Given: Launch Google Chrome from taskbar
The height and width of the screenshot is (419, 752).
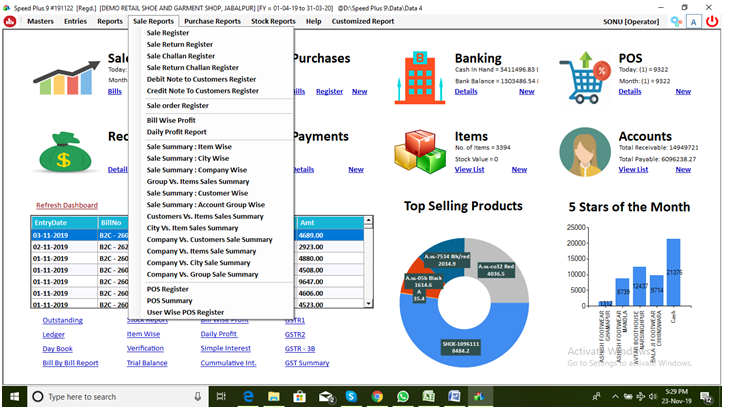Looking at the screenshot, I should [377, 396].
